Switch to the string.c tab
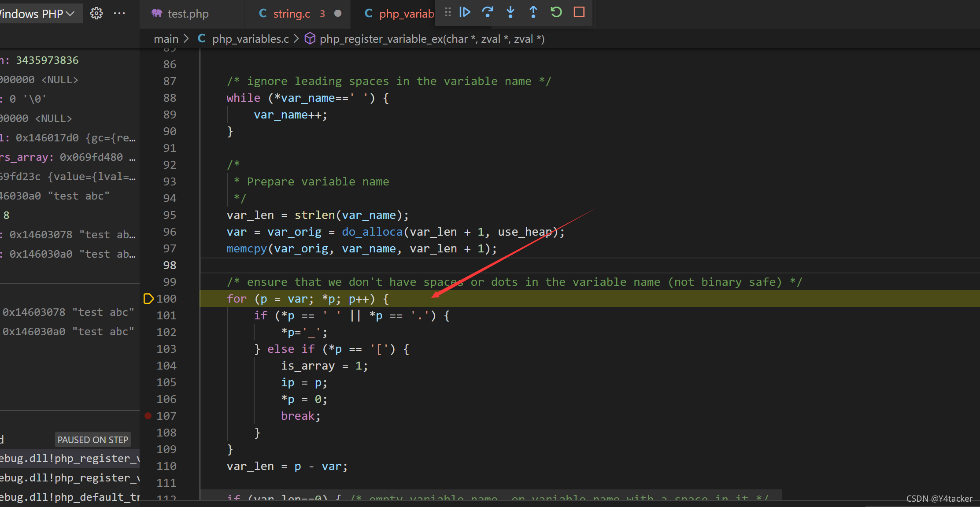This screenshot has height=507, width=980. (x=291, y=14)
